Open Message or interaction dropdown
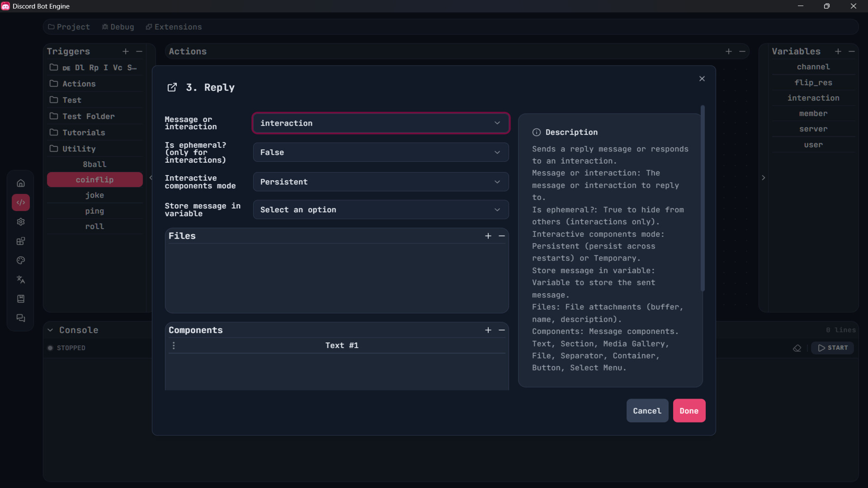 pos(381,123)
